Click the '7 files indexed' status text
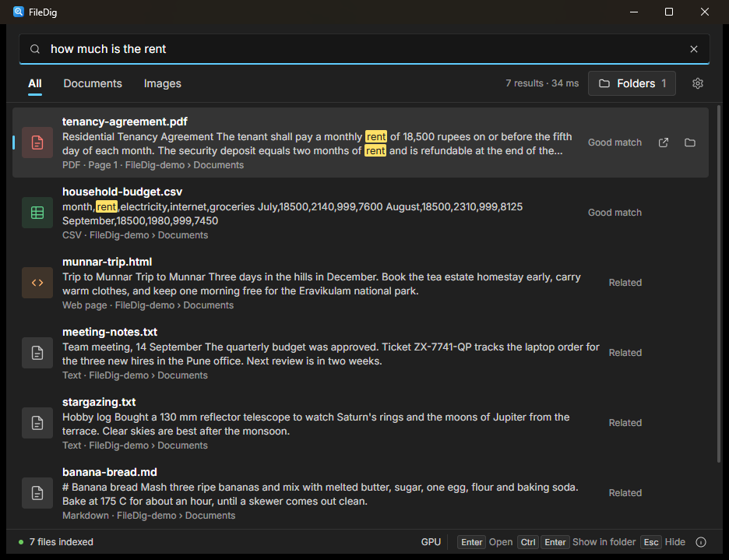The width and height of the screenshot is (729, 560). tap(62, 542)
